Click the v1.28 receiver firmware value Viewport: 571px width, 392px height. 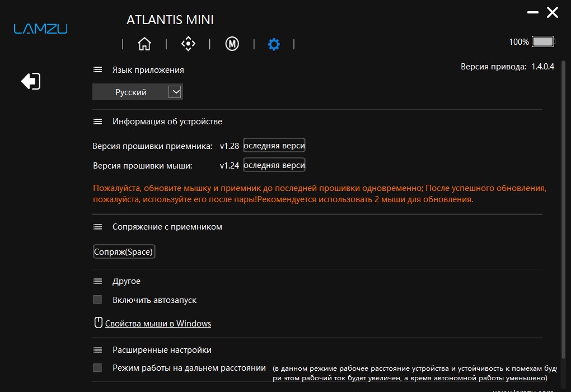pyautogui.click(x=230, y=146)
